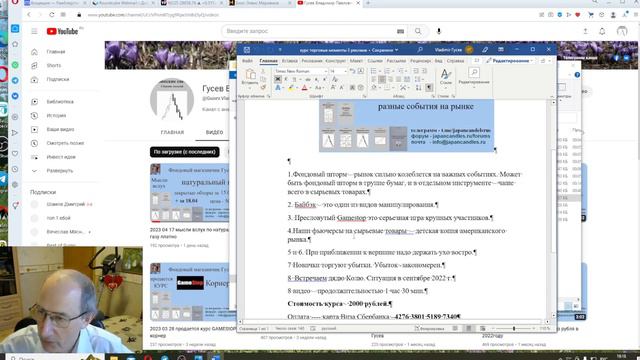
Task: Click the Format Painter icon in Word's clipboard group
Action: (x=263, y=87)
